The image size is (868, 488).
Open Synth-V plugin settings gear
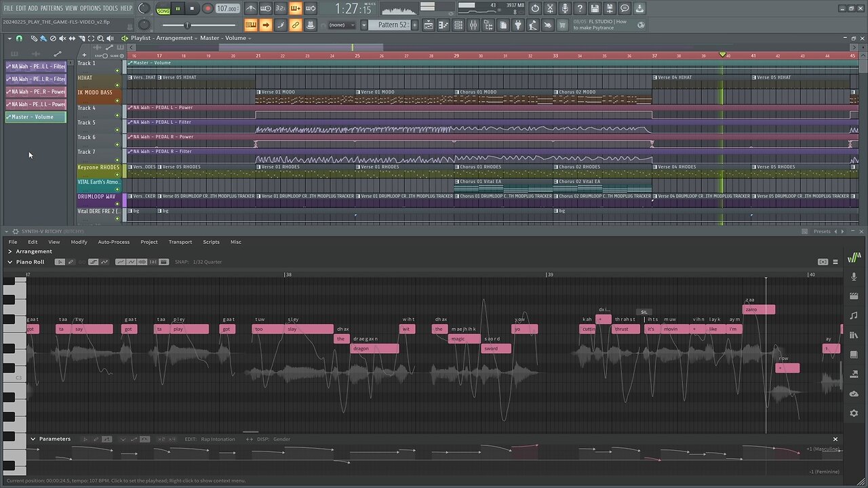[x=16, y=232]
